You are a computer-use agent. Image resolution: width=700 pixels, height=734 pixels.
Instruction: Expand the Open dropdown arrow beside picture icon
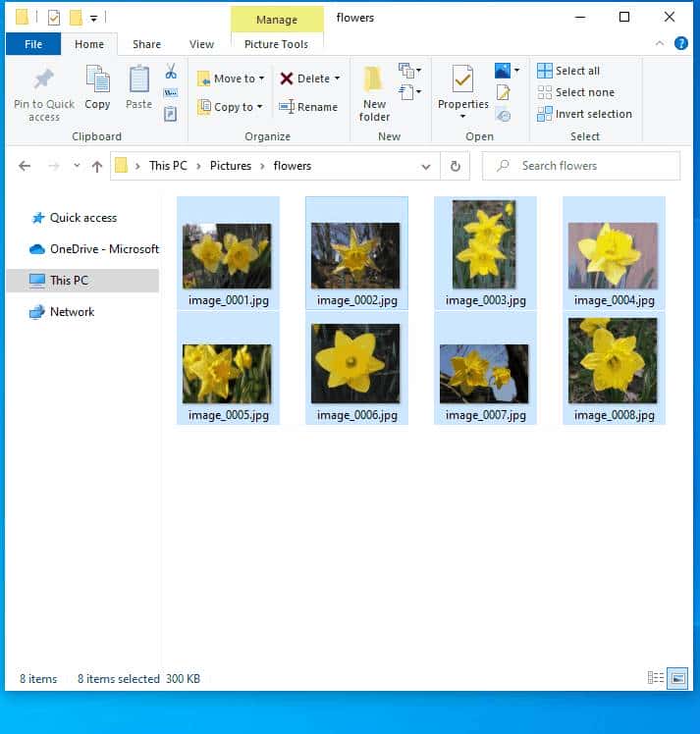(516, 71)
